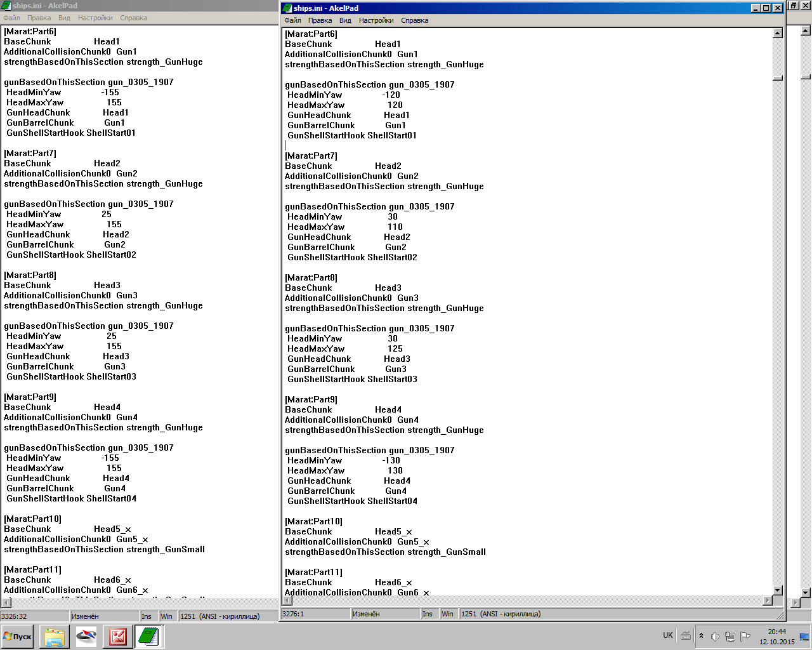Click scroll-up arrow in background window
The height and width of the screenshot is (650, 812).
[806, 30]
